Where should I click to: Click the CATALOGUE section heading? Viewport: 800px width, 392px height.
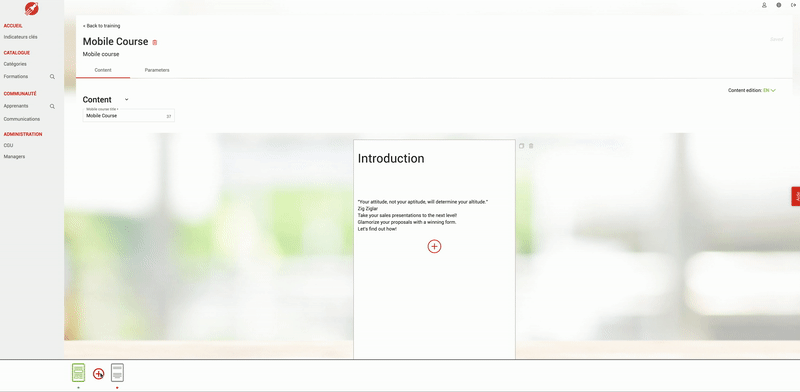click(17, 53)
